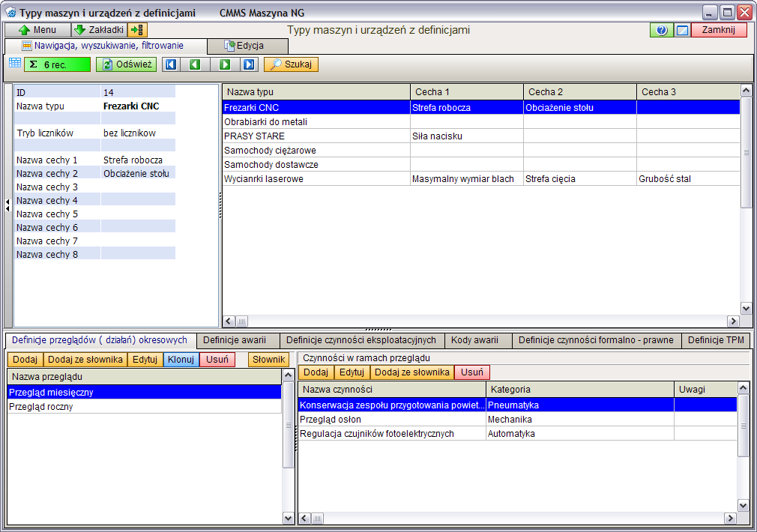Image resolution: width=757 pixels, height=532 pixels.
Task: Open the Zakładki bookmarks button
Action: 100,30
